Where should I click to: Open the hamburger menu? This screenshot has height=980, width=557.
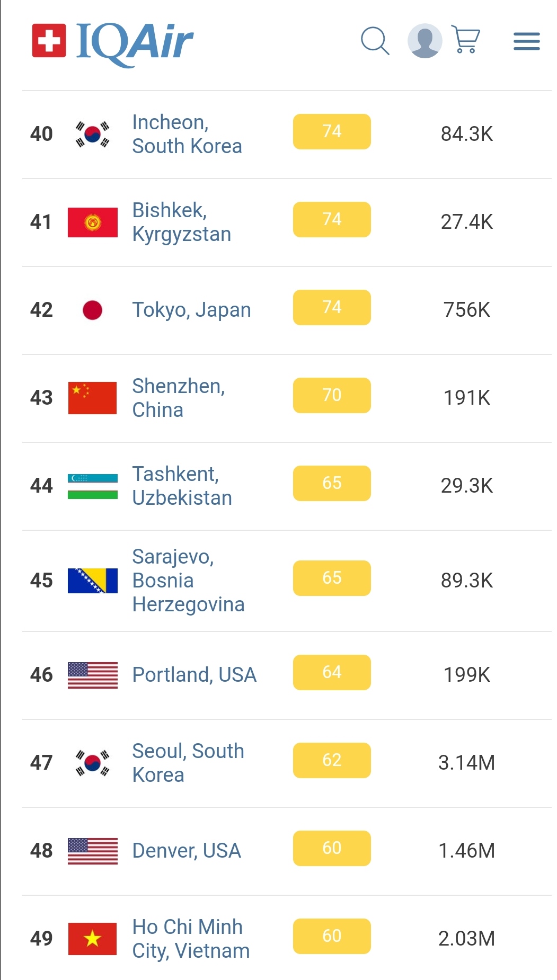(x=526, y=41)
